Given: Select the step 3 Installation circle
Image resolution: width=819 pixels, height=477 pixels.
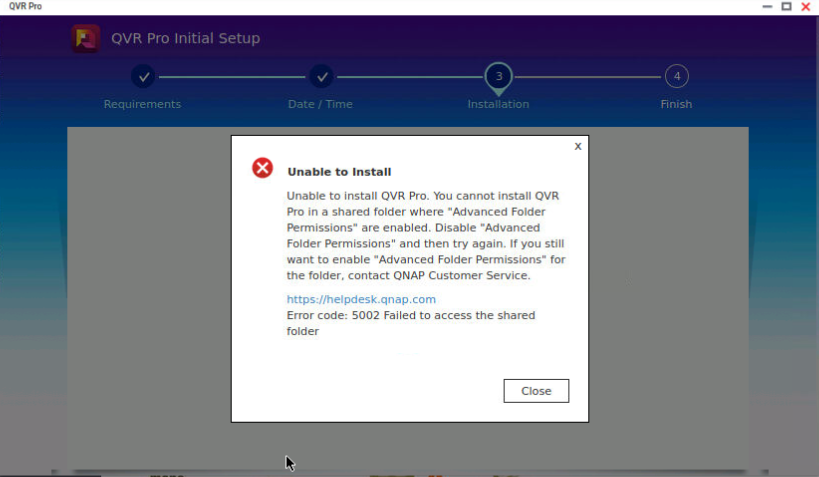Looking at the screenshot, I should click(x=498, y=76).
